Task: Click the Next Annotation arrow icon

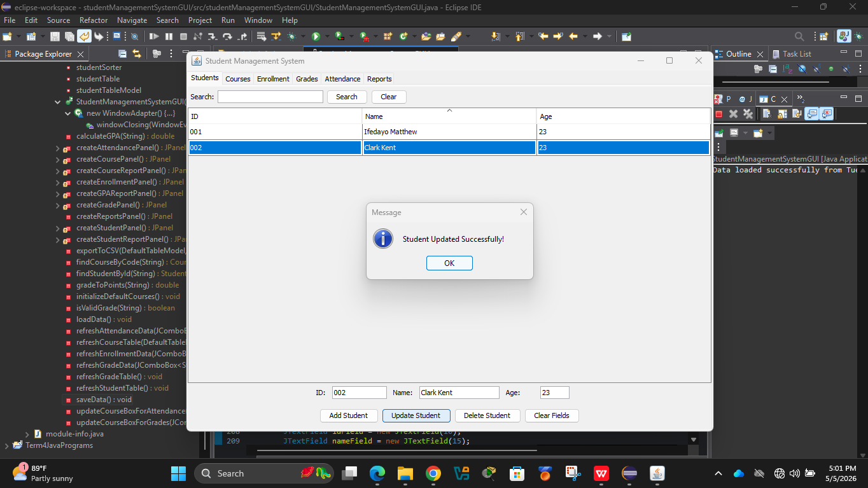Action: (495, 36)
